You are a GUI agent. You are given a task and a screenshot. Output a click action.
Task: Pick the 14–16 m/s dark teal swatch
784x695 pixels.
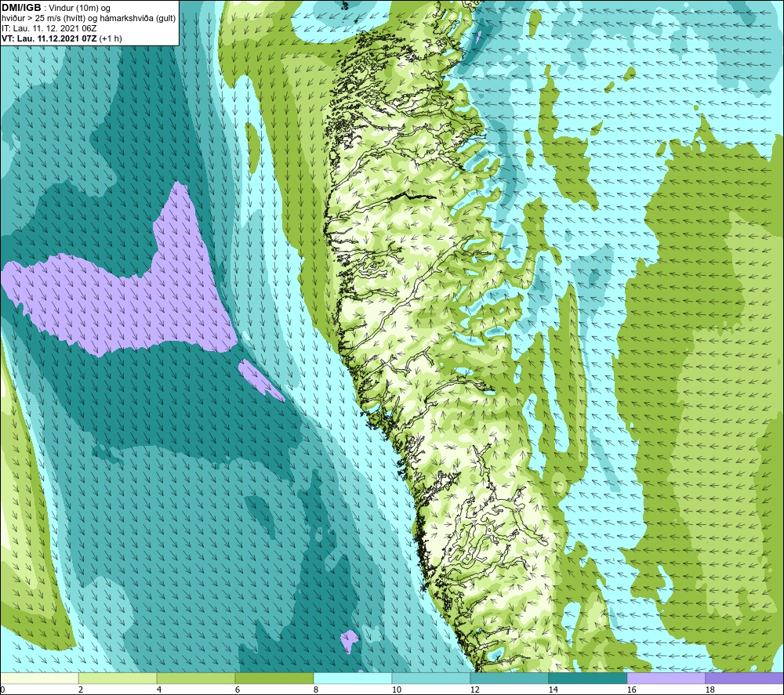587,679
